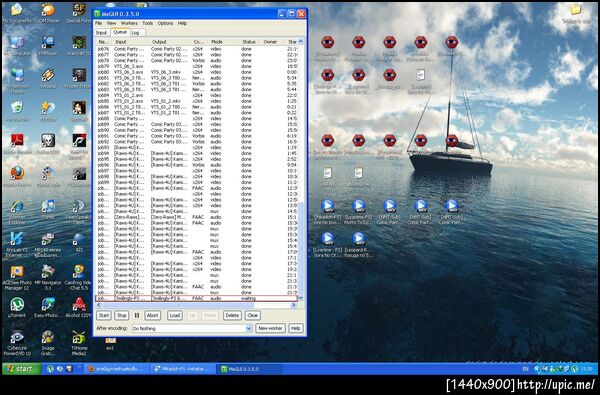Click the Stop button in queue
Viewport: 600px width, 395px height.
coord(121,315)
